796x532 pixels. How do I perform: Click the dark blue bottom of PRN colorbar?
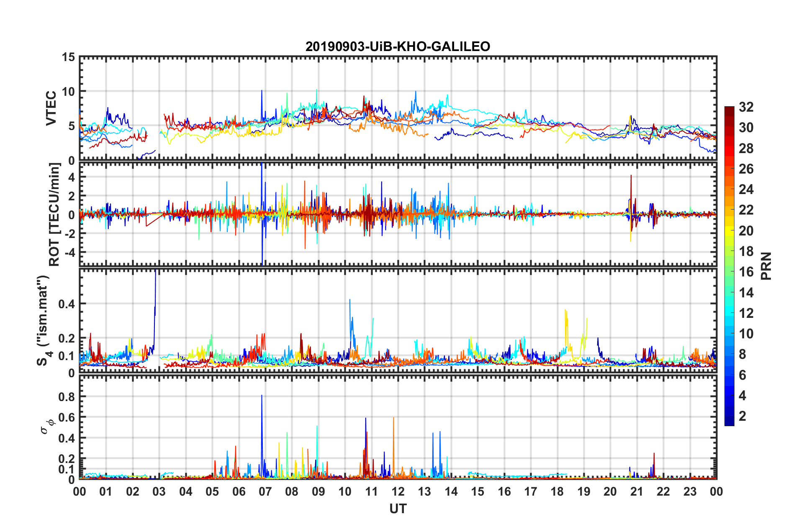729,421
